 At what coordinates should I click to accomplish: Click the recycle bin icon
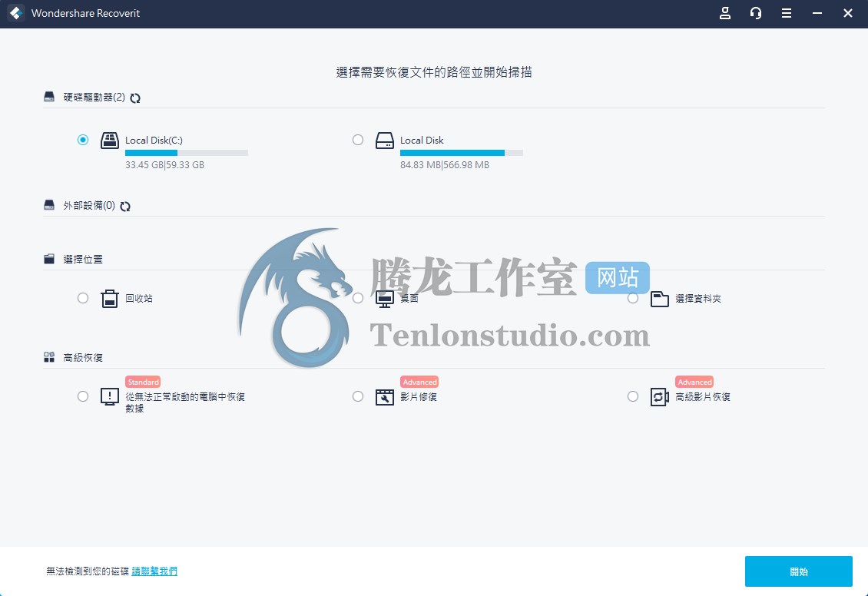pyautogui.click(x=110, y=298)
